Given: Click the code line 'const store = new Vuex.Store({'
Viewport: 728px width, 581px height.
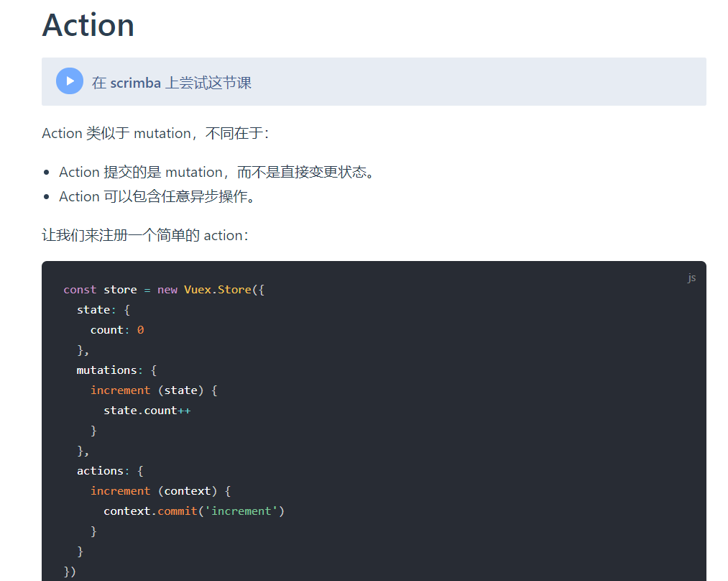Looking at the screenshot, I should 164,290.
